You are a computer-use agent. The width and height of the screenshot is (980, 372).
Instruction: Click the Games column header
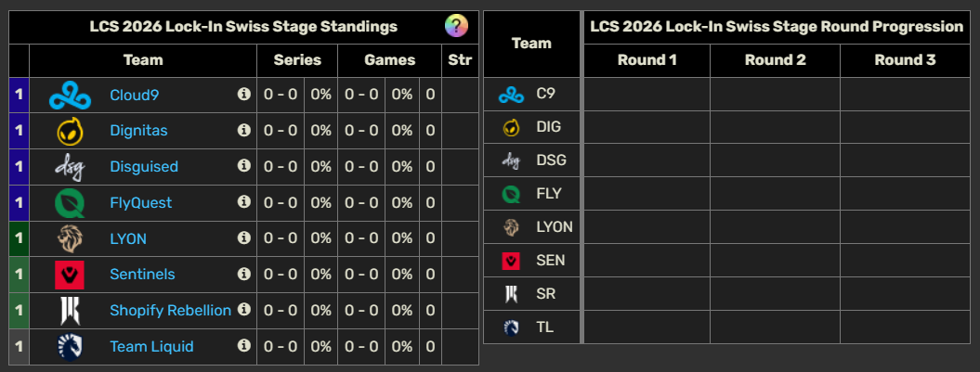pos(389,59)
